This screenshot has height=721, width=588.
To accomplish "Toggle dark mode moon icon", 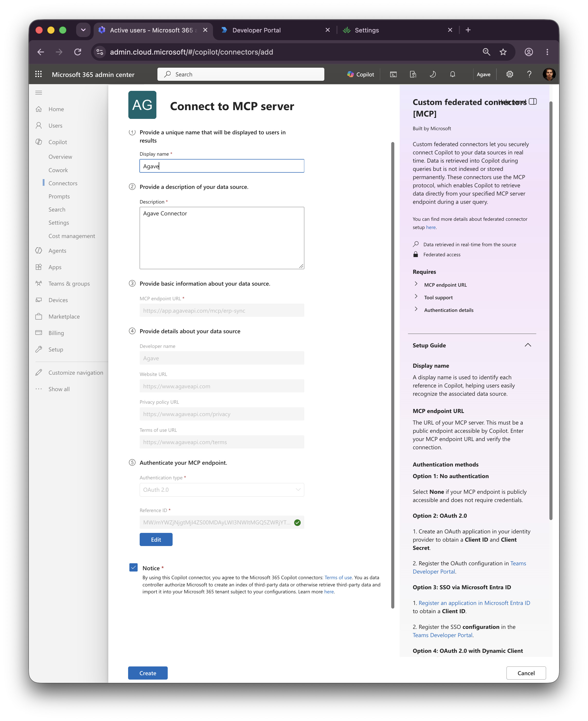I will [x=433, y=74].
